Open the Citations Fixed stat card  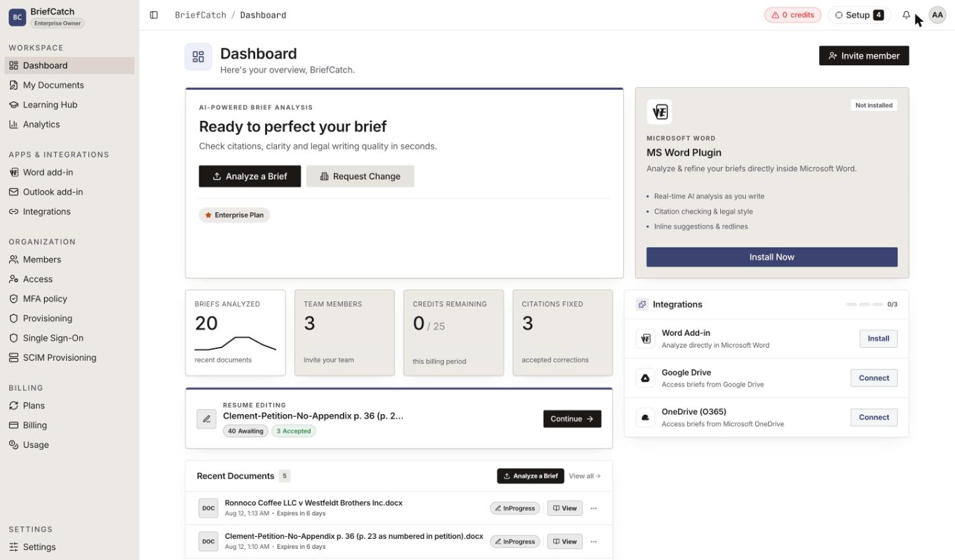point(563,333)
